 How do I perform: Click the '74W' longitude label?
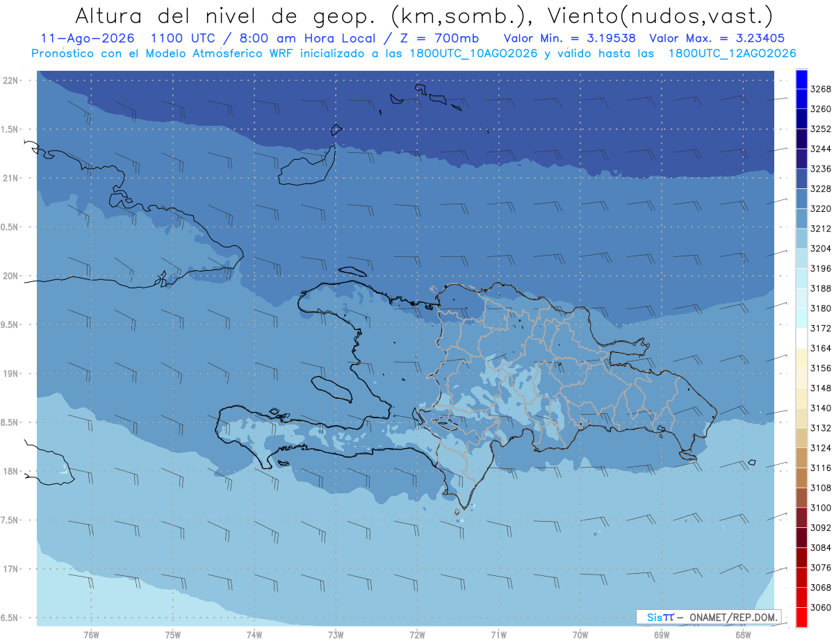tap(254, 634)
